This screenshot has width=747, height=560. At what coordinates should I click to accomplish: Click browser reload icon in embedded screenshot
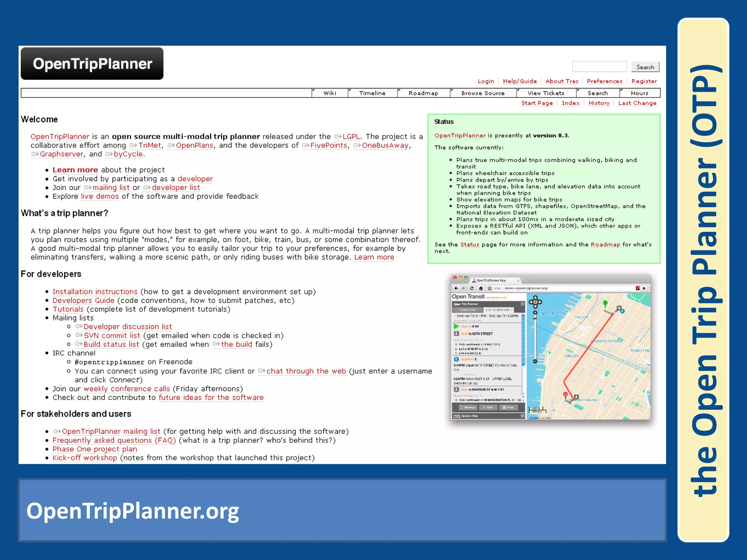click(472, 288)
